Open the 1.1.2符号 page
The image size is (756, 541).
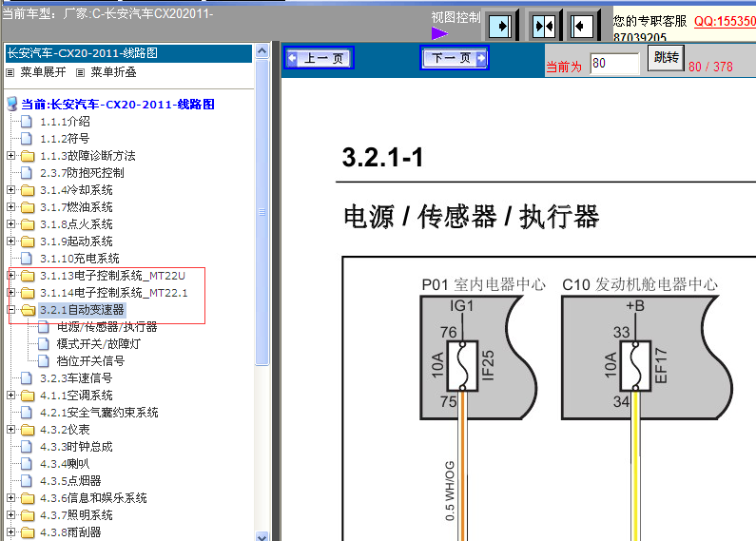click(65, 139)
